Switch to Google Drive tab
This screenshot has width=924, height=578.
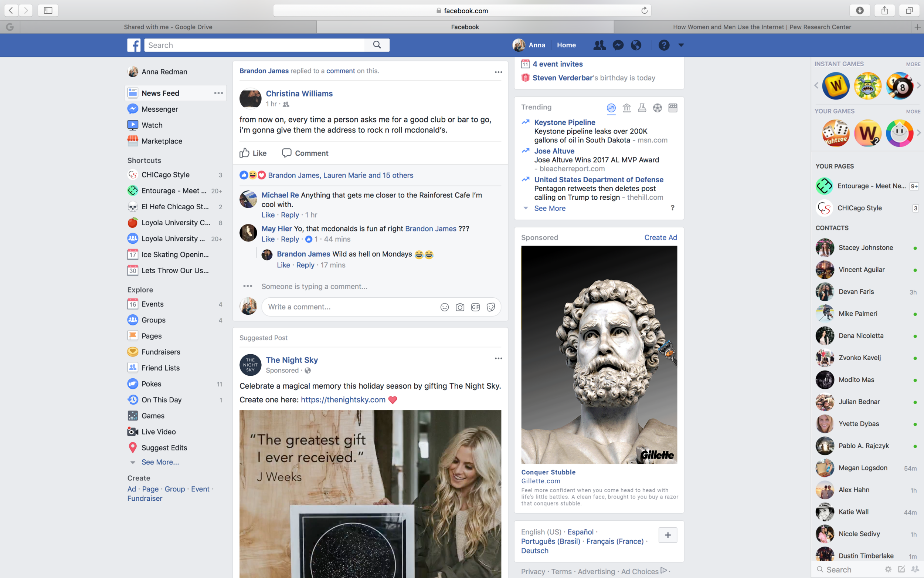point(168,27)
